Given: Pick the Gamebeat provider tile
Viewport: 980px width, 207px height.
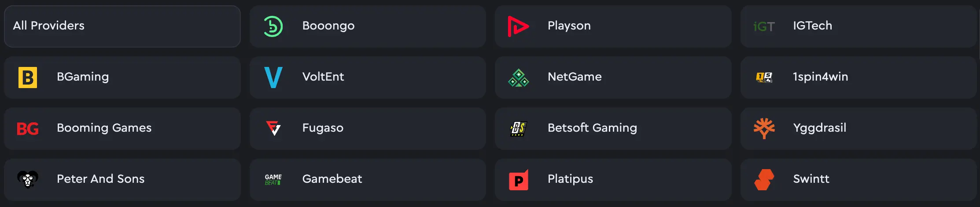Looking at the screenshot, I should [x=368, y=180].
